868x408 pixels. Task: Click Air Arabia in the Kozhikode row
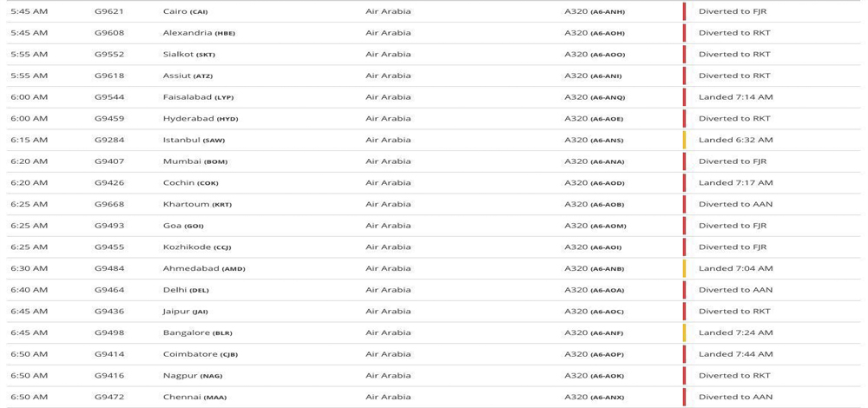click(x=388, y=247)
